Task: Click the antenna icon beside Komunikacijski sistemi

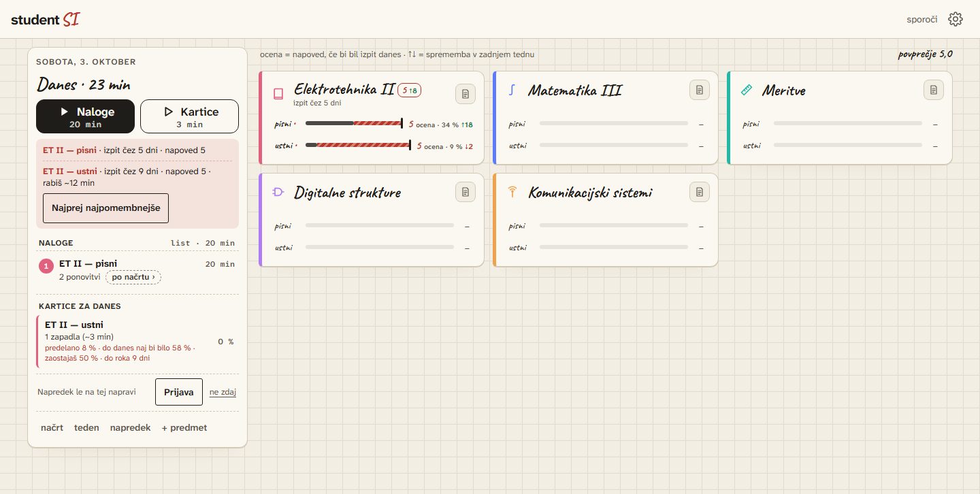Action: [x=512, y=193]
